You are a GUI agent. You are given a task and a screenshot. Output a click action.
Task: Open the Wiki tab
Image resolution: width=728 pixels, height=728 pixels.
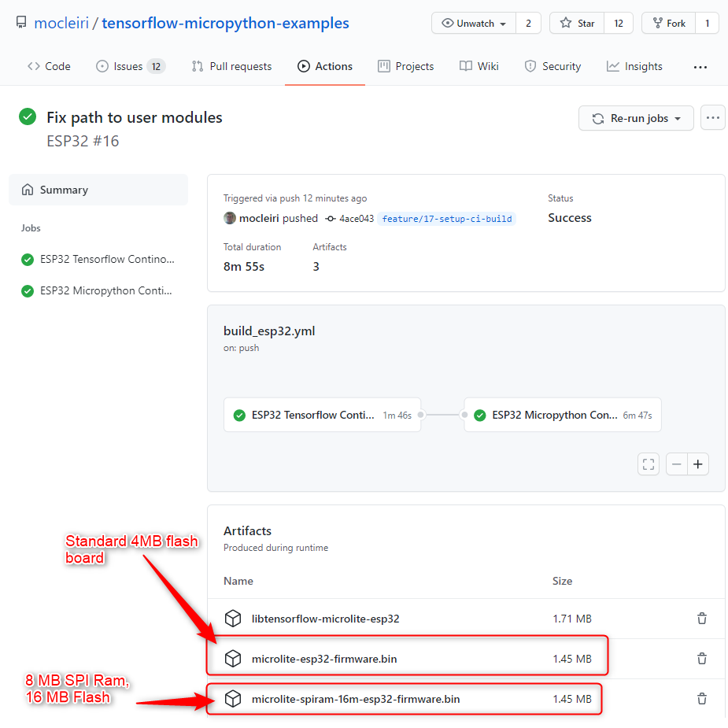479,66
